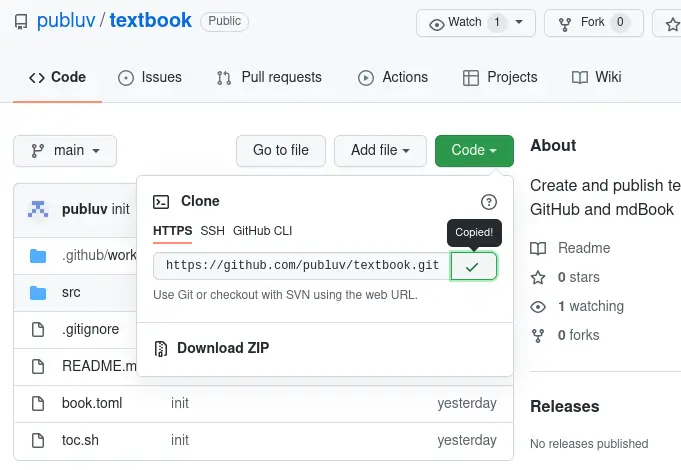The height and width of the screenshot is (470, 681).
Task: Click yesterday timestamp in toc.sh row
Action: coord(467,440)
